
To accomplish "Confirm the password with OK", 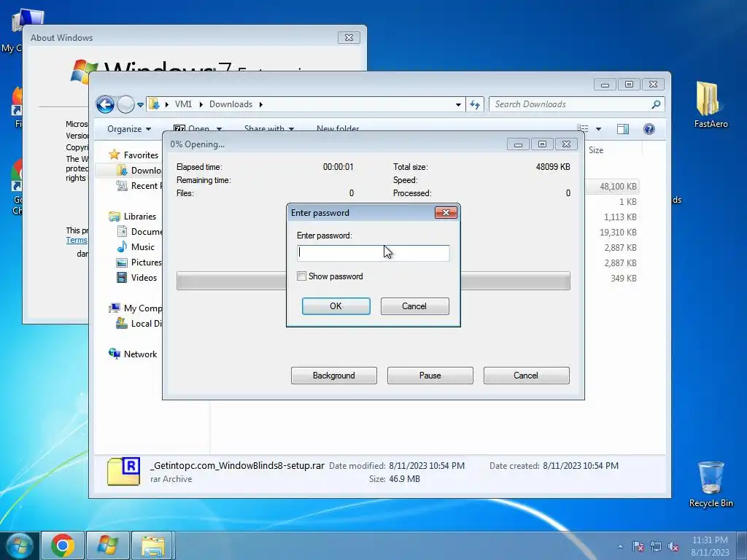I will pos(336,306).
